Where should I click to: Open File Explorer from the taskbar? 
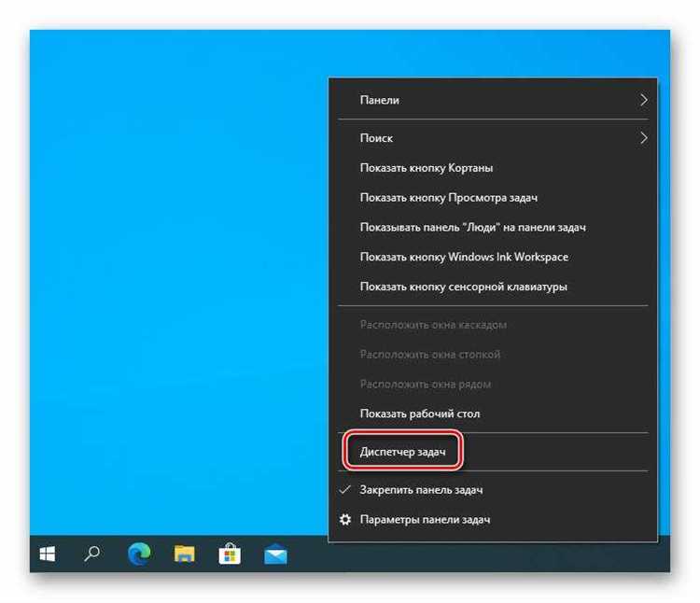click(185, 554)
